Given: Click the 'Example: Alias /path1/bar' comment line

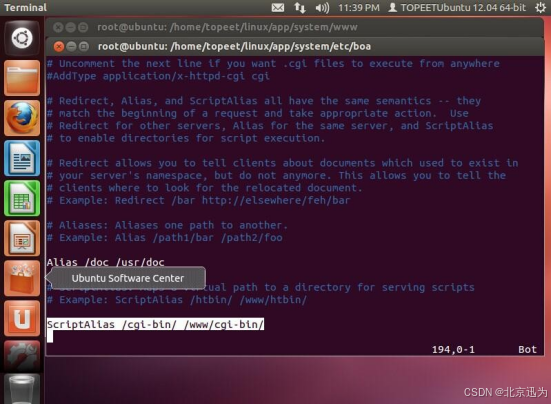Looking at the screenshot, I should pos(165,238).
